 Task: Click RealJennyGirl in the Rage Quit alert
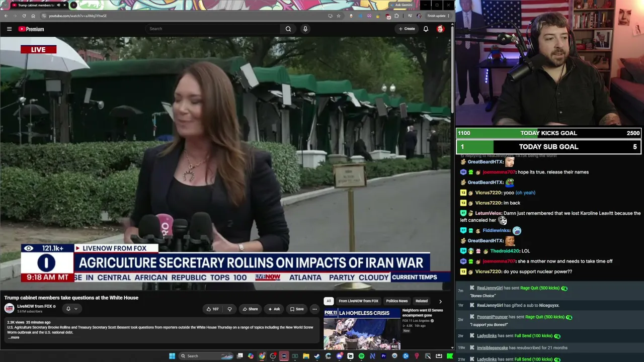coord(490,288)
